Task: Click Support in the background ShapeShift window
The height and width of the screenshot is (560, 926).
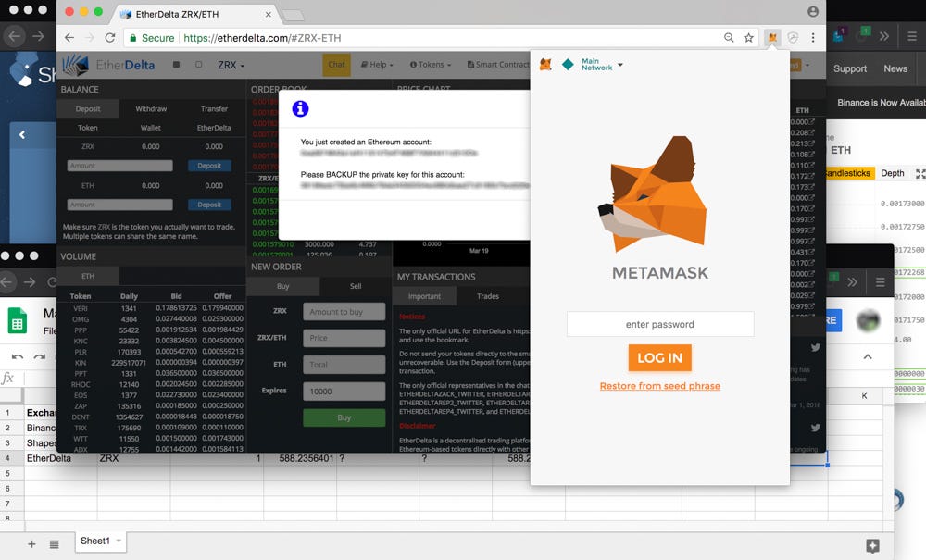Action: (850, 68)
